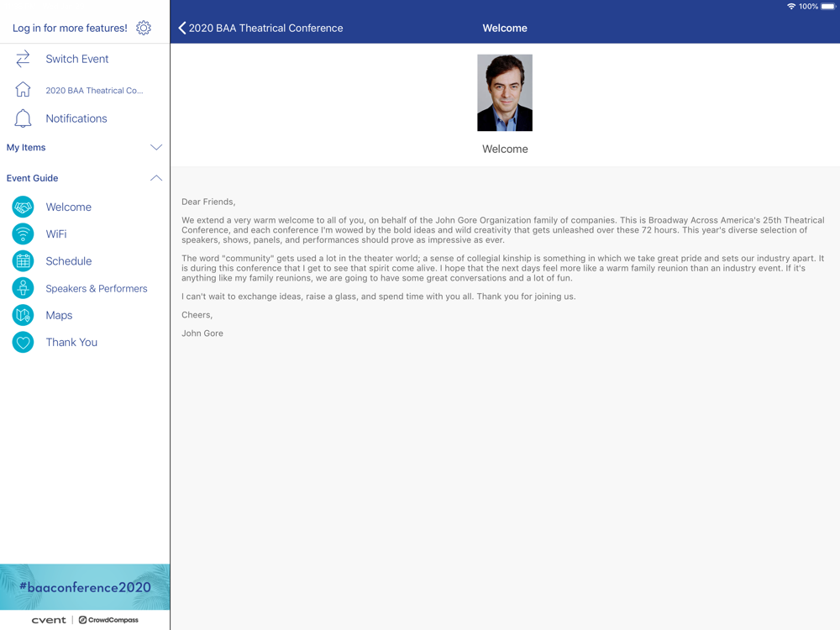This screenshot has width=840, height=630.
Task: Click the Switch Event arrows icon
Action: point(23,59)
